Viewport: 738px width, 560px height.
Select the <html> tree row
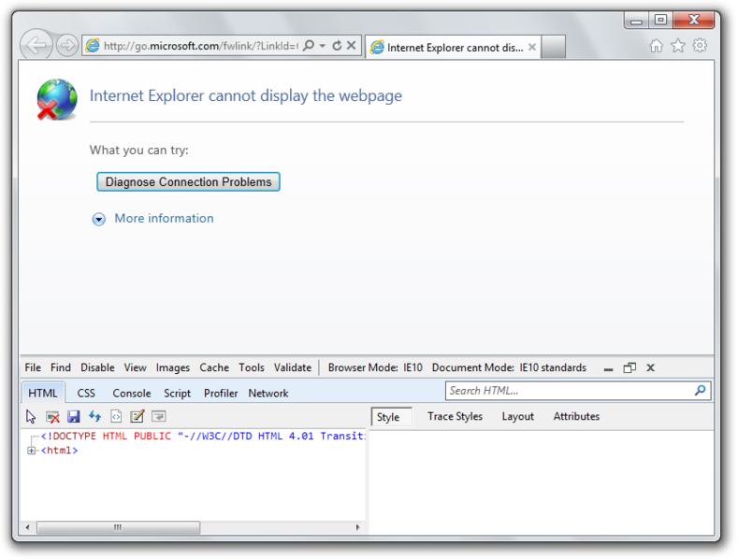click(59, 451)
